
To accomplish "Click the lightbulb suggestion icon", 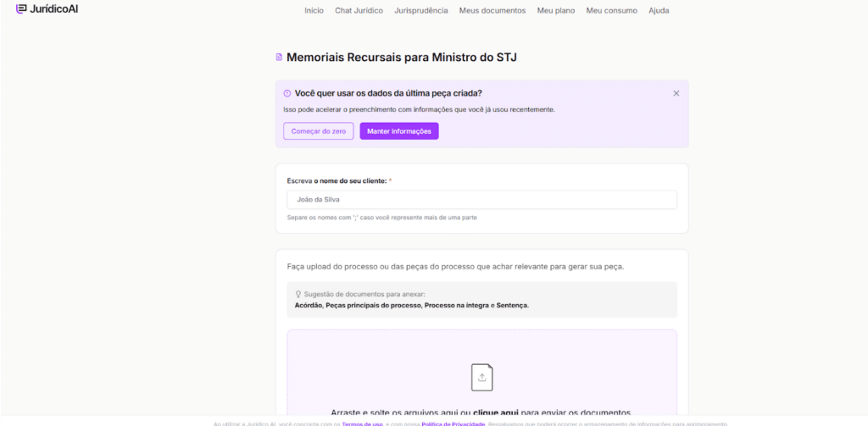I will [x=298, y=295].
